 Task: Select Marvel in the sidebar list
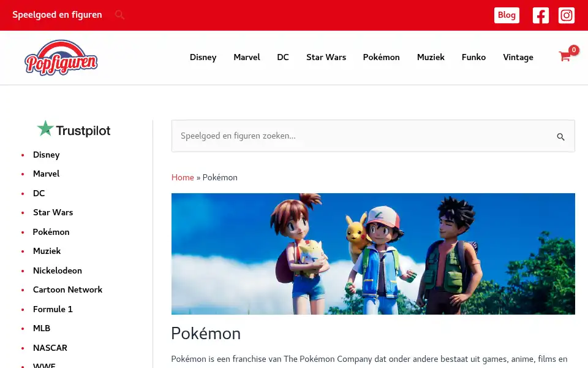click(46, 174)
